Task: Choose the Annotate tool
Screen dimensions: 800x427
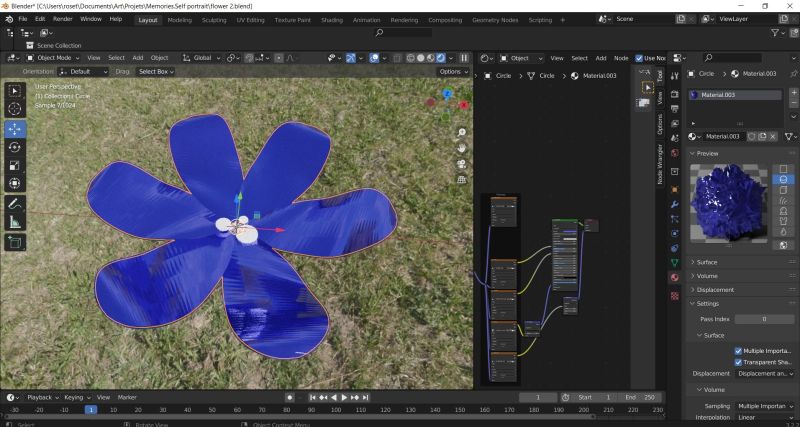Action: (x=15, y=203)
